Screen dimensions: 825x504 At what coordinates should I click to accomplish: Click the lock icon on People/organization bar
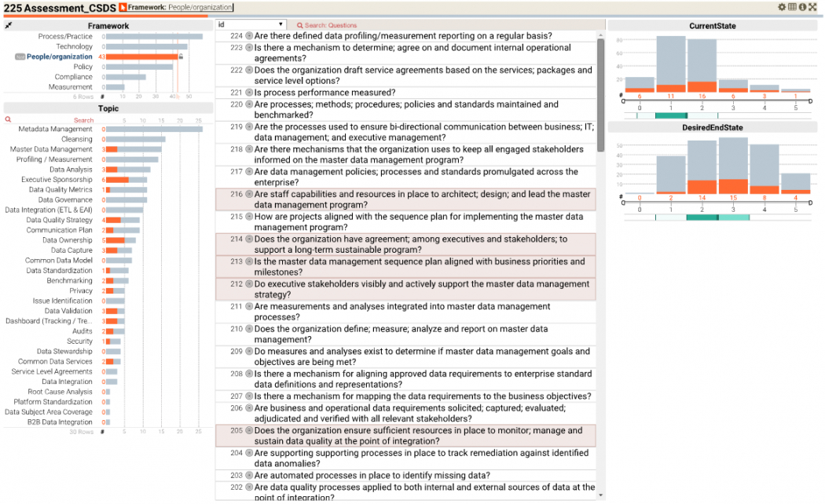click(181, 57)
